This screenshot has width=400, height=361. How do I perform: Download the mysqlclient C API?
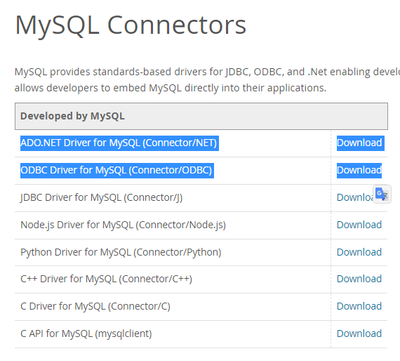[x=359, y=334]
